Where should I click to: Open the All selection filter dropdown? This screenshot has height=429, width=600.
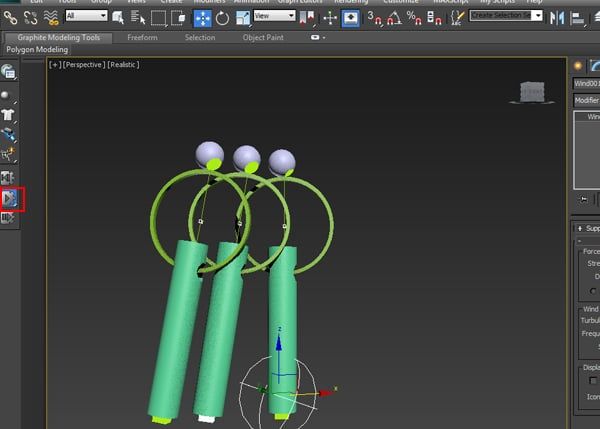pyautogui.click(x=86, y=16)
